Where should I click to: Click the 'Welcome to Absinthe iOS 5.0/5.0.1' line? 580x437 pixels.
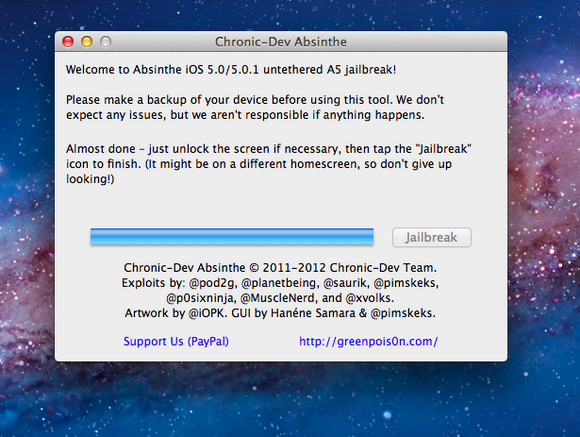click(x=231, y=70)
